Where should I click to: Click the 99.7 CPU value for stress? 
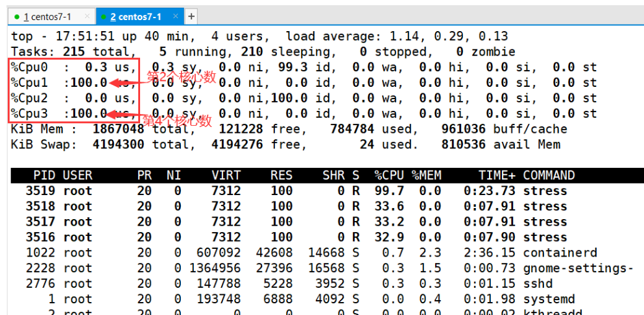(389, 191)
